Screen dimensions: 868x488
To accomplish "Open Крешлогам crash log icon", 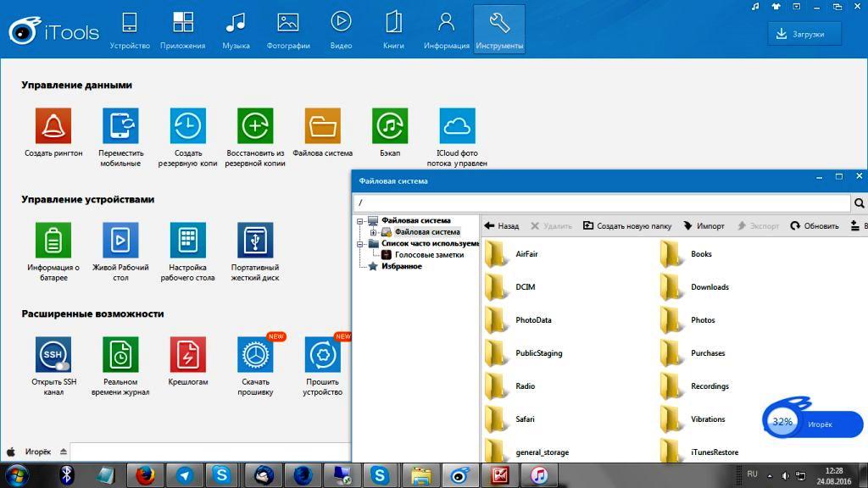I will pos(187,355).
